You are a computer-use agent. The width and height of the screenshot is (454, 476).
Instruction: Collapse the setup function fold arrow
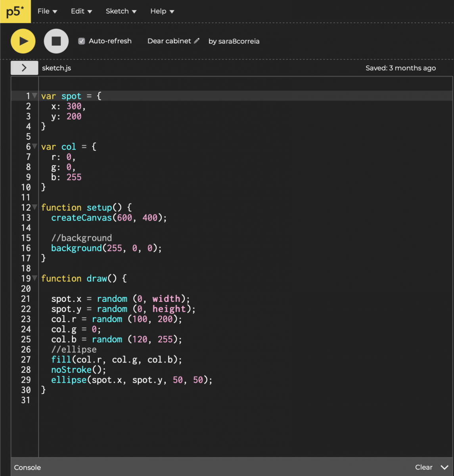[x=35, y=207]
